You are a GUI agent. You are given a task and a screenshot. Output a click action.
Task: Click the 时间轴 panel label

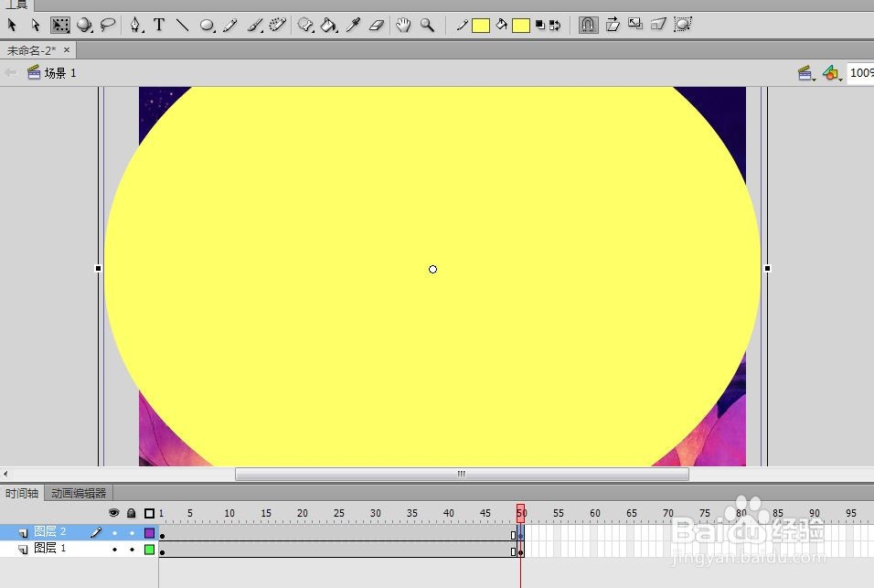[21, 493]
